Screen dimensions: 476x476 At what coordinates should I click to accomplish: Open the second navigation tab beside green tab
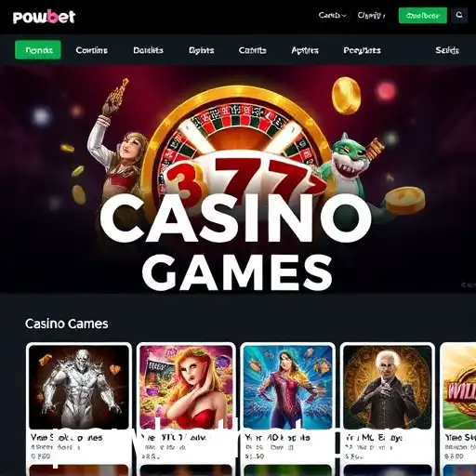[92, 50]
